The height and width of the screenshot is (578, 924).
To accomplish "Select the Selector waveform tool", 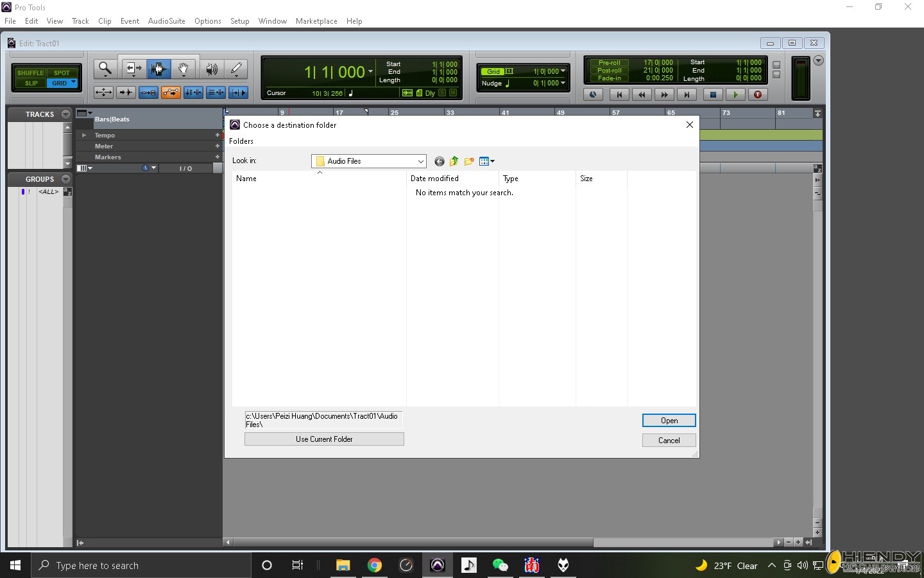I will click(x=158, y=69).
